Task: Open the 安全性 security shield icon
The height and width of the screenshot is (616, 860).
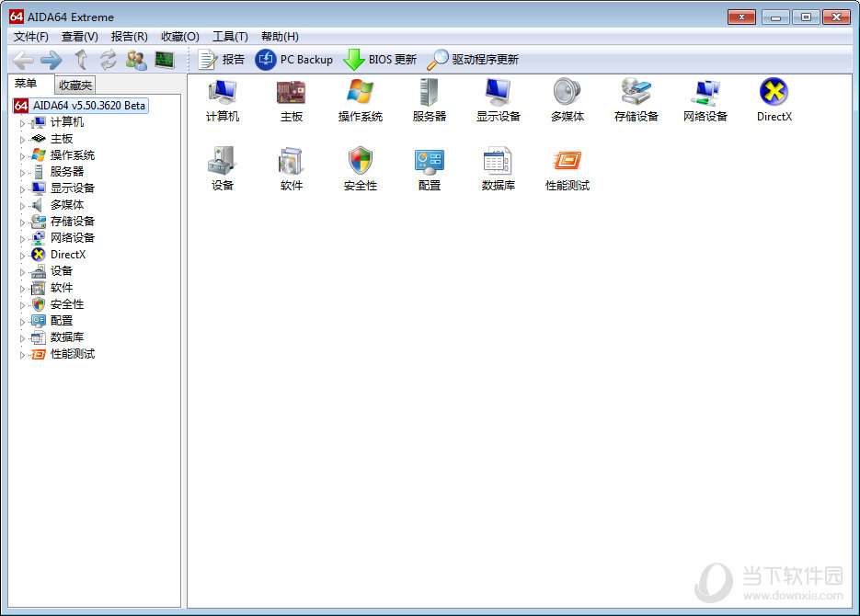Action: coord(360,162)
